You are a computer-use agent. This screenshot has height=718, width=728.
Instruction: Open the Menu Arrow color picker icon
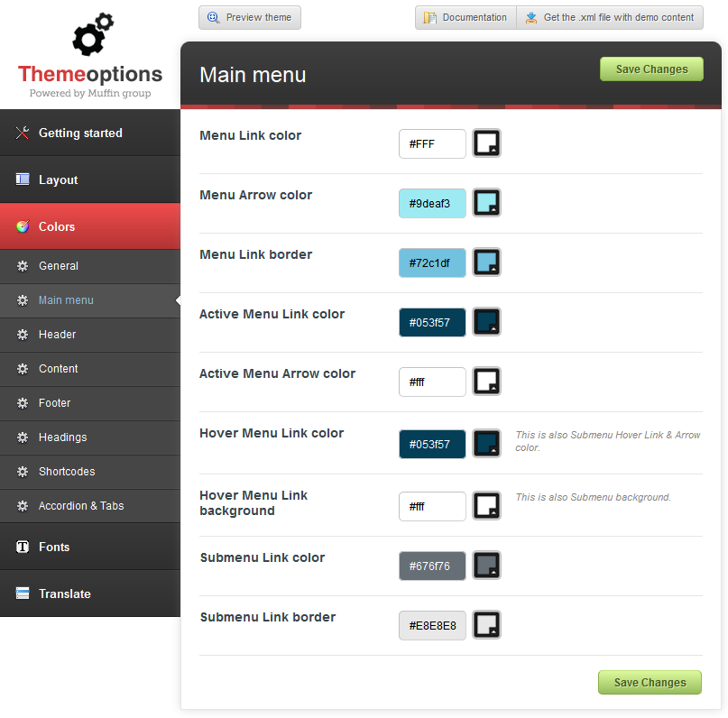[487, 203]
